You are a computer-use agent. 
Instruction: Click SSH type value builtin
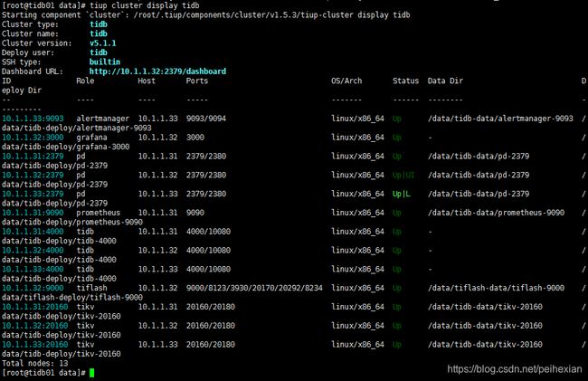(x=105, y=62)
